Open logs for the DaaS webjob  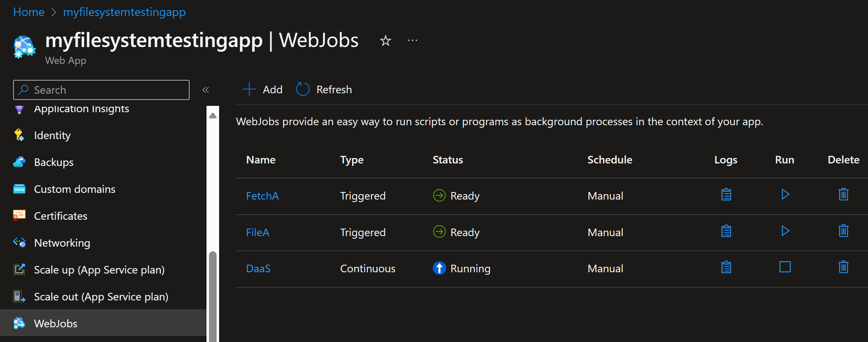point(726,267)
